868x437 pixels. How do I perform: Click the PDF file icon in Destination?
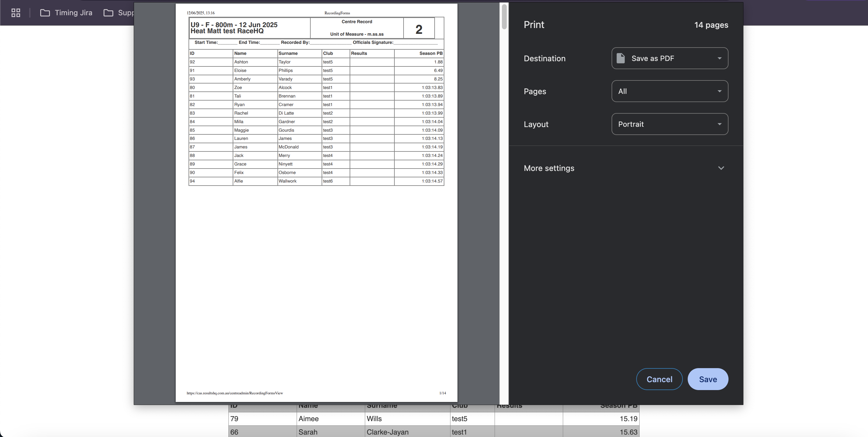coord(621,58)
